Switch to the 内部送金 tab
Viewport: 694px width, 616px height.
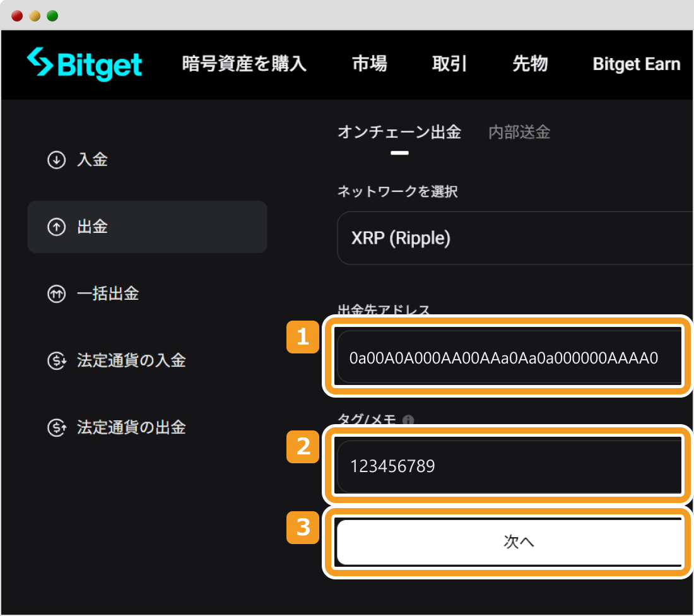518,132
